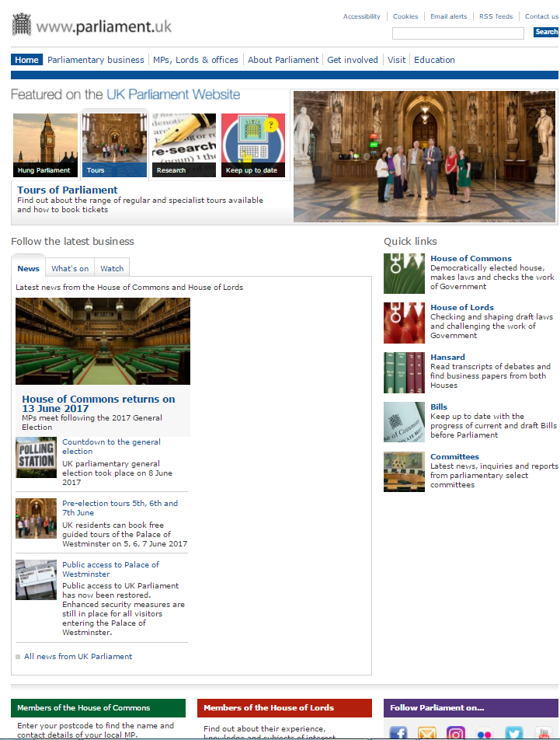Open the RSS feeds link
The width and height of the screenshot is (560, 740).
coord(496,16)
